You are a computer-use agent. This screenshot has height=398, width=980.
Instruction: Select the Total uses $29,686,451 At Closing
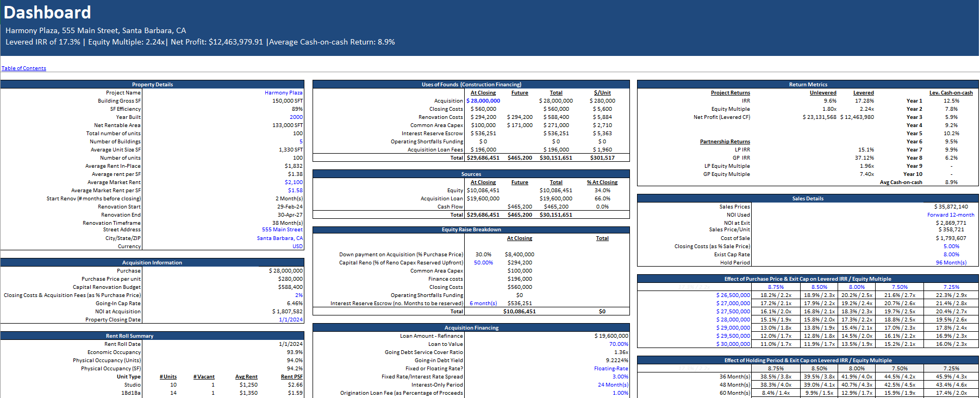click(x=483, y=158)
